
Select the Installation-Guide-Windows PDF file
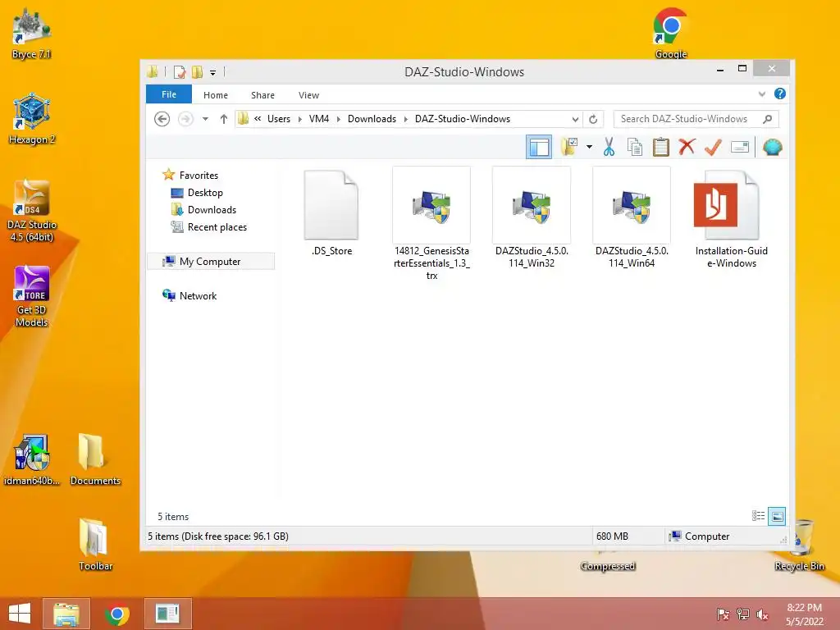[x=731, y=218]
